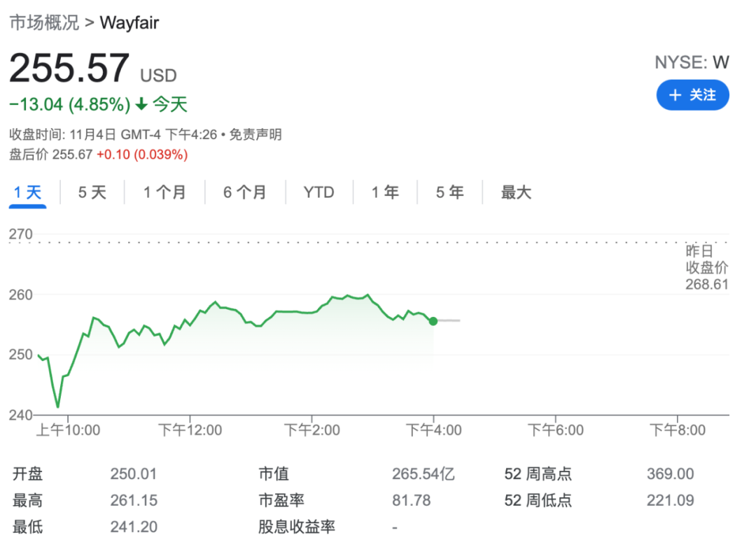Image resolution: width=756 pixels, height=554 pixels.
Task: Switch to the 5 天 tab
Action: coord(92,192)
